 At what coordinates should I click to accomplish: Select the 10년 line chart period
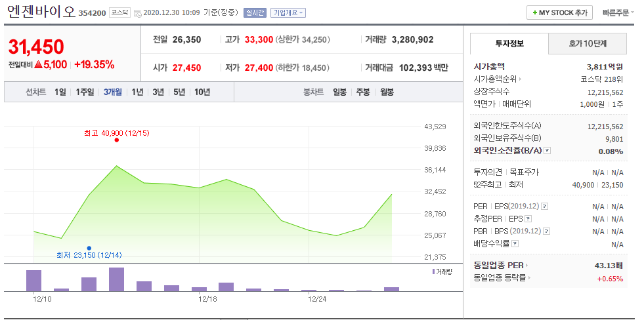(202, 92)
